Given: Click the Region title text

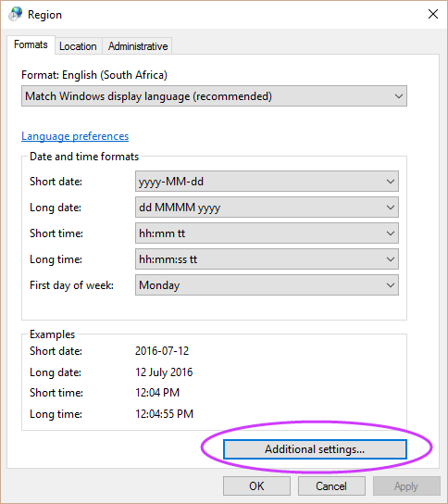Looking at the screenshot, I should pos(44,15).
